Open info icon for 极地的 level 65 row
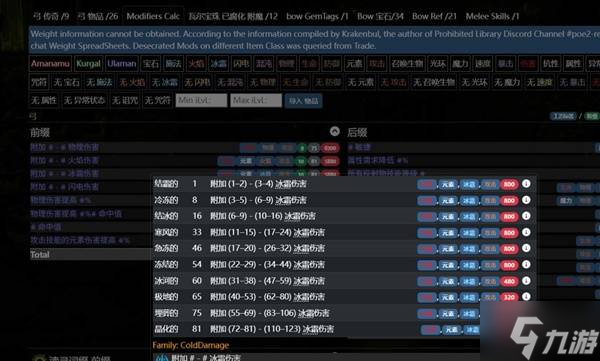Image resolution: width=600 pixels, height=361 pixels. [x=526, y=297]
